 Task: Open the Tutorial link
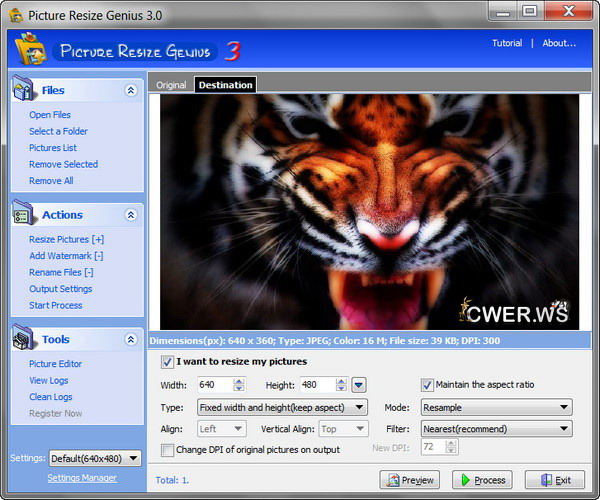[507, 43]
